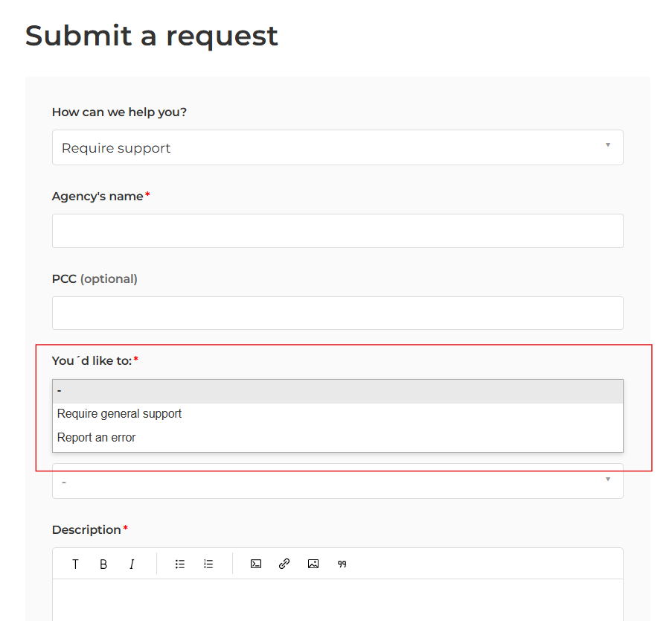Click the Agency's name text field
This screenshot has height=621, width=672.
tap(337, 231)
